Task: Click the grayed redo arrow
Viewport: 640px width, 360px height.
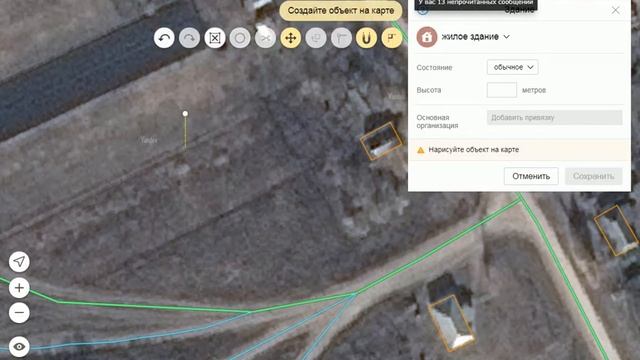Action: tap(189, 38)
